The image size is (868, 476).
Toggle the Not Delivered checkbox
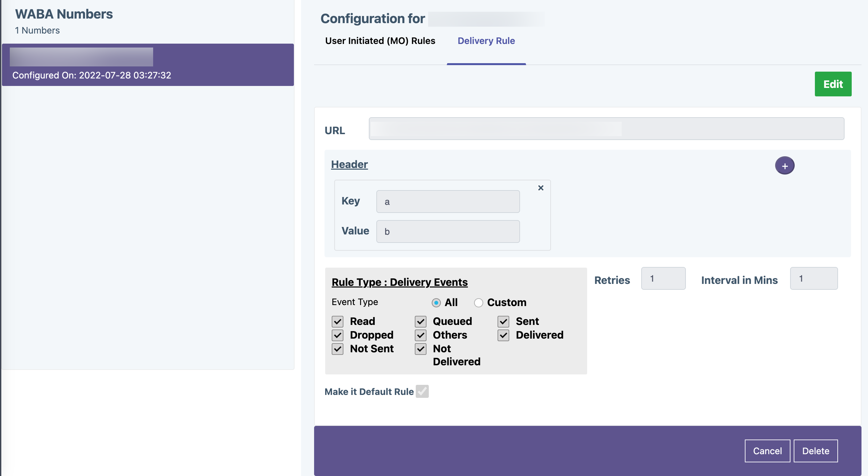420,349
